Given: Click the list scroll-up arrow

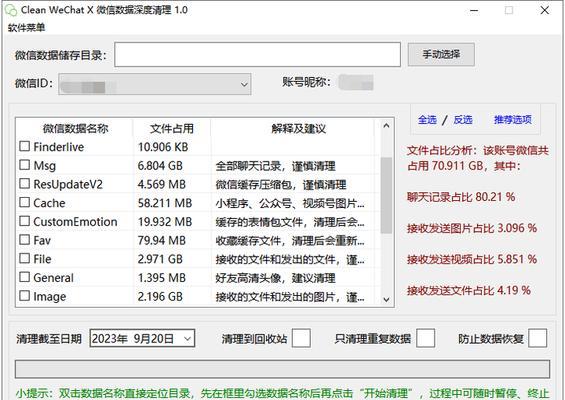Looking at the screenshot, I should [386, 126].
